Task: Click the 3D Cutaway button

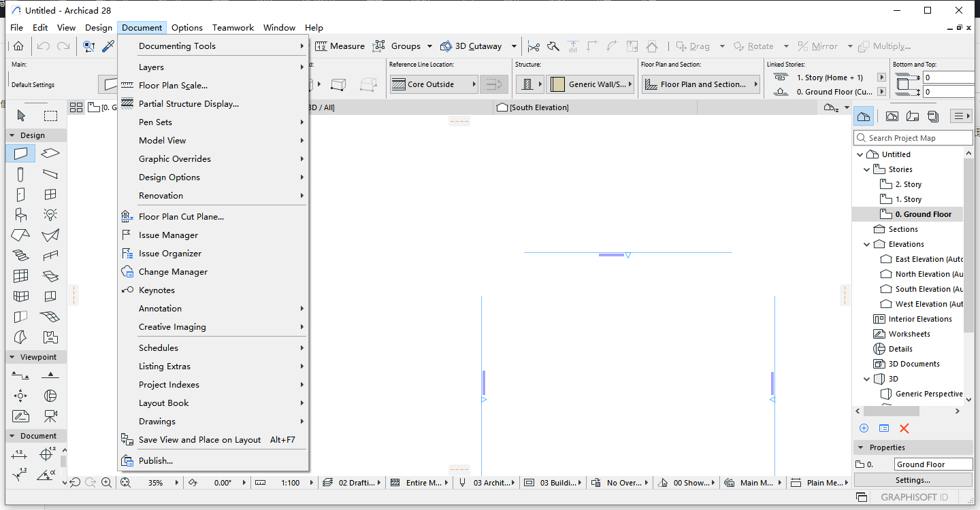Action: pos(471,46)
